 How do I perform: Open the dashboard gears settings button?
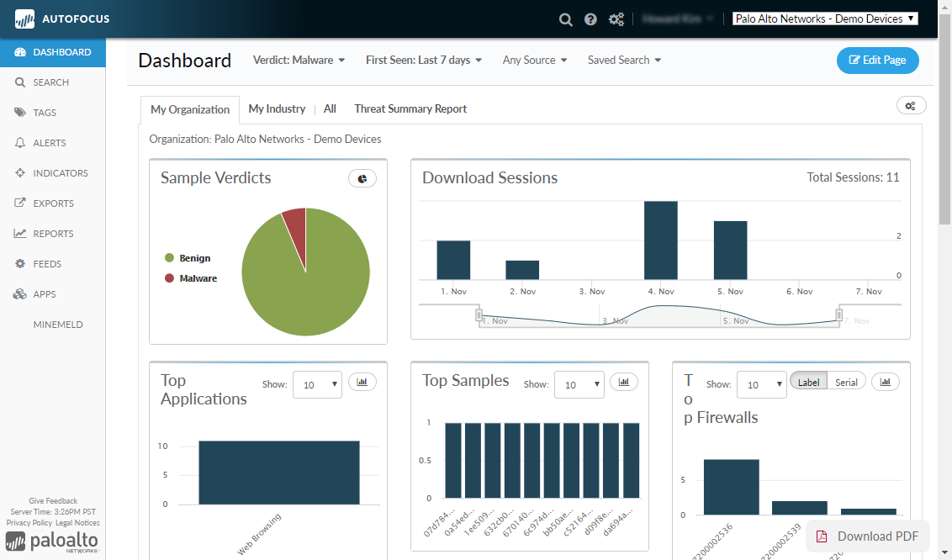click(911, 105)
